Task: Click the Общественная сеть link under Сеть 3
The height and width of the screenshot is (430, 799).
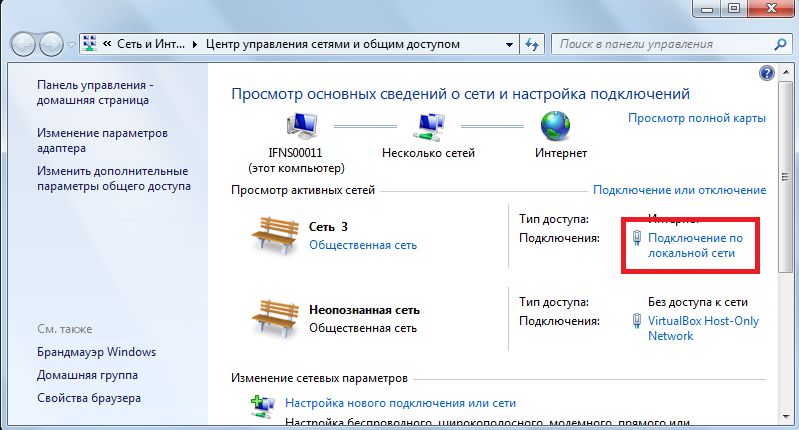Action: click(x=363, y=245)
